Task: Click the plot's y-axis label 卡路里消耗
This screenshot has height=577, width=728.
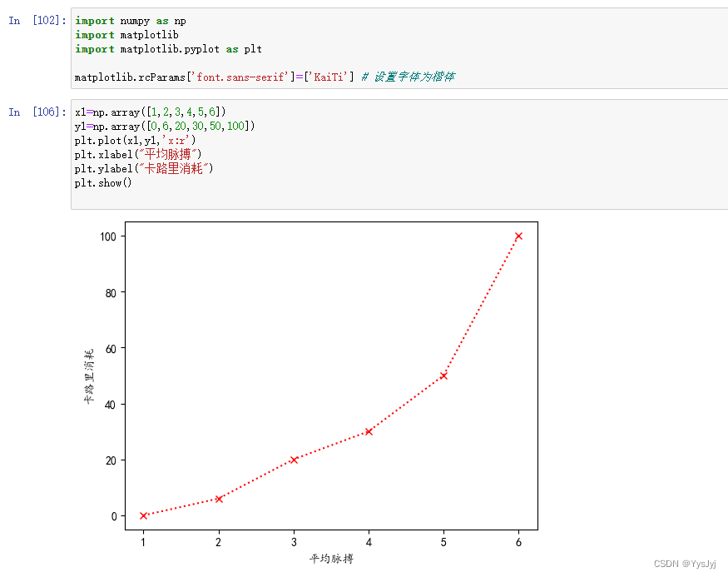Action: click(89, 376)
